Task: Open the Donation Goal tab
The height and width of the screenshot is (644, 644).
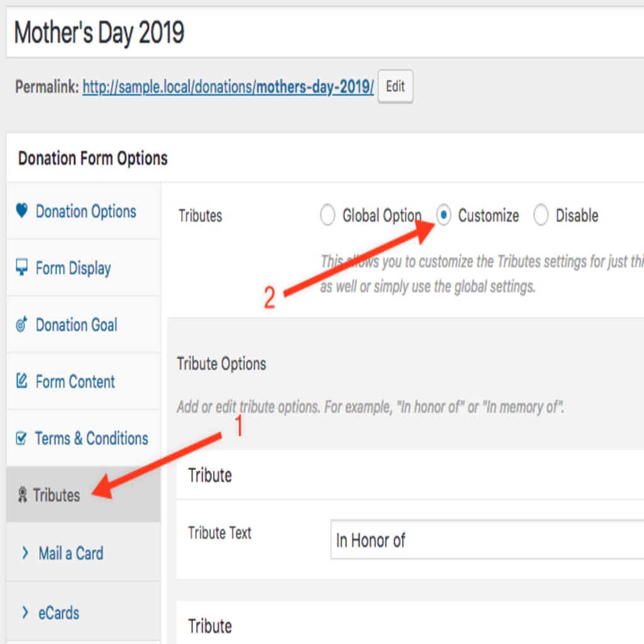Action: (x=84, y=325)
